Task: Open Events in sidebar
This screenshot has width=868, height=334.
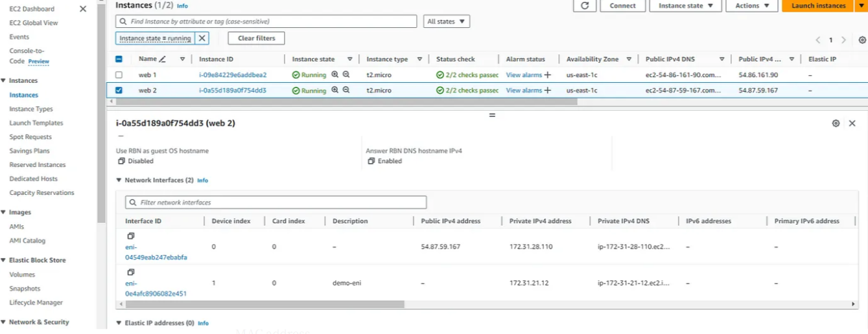Action: (19, 37)
